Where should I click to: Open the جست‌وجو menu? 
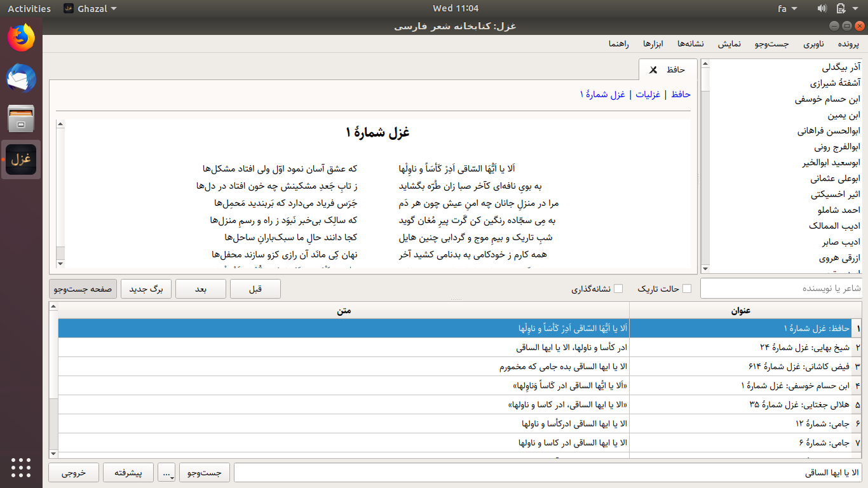pos(771,44)
